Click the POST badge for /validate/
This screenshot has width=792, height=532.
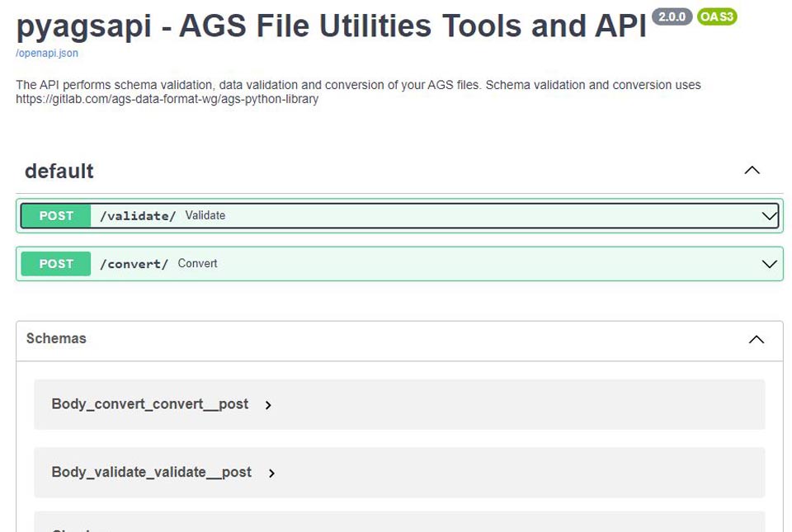(x=56, y=216)
